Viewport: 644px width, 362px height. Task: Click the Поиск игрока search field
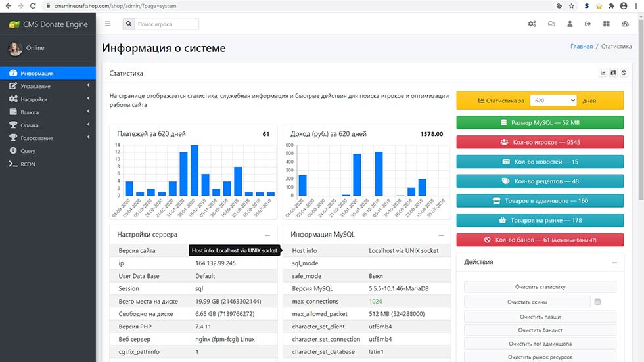tap(167, 24)
